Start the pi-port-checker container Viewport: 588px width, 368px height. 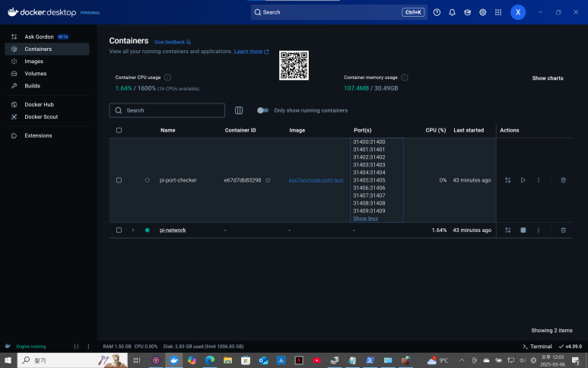523,180
